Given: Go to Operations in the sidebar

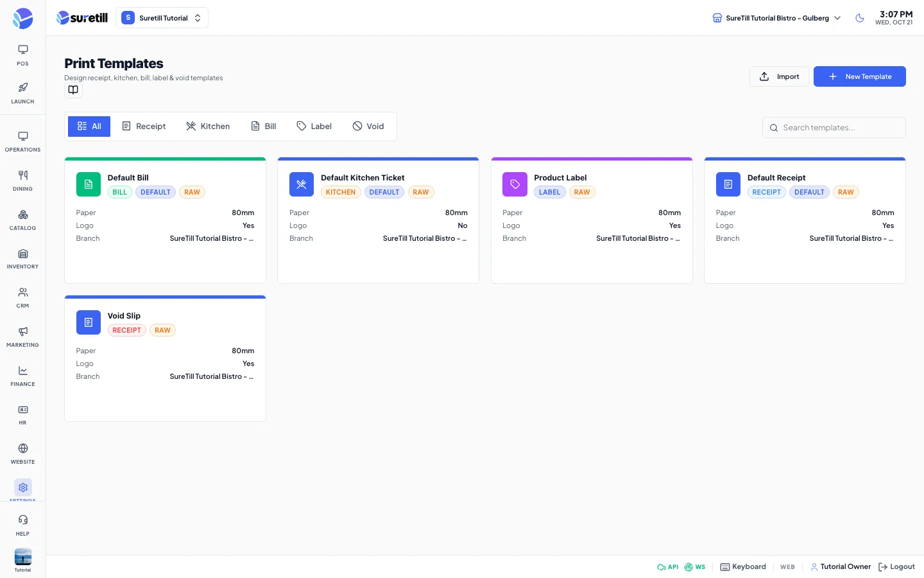Looking at the screenshot, I should coord(22,141).
